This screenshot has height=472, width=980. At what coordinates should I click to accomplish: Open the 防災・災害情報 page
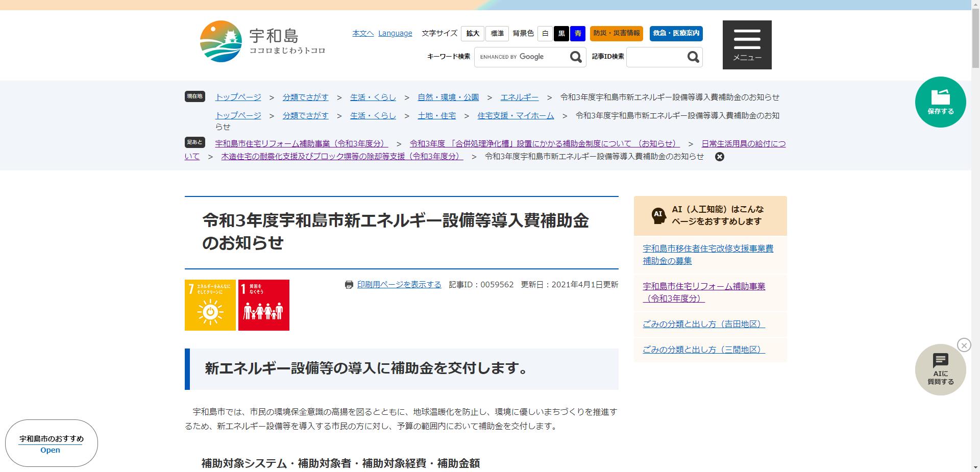616,33
